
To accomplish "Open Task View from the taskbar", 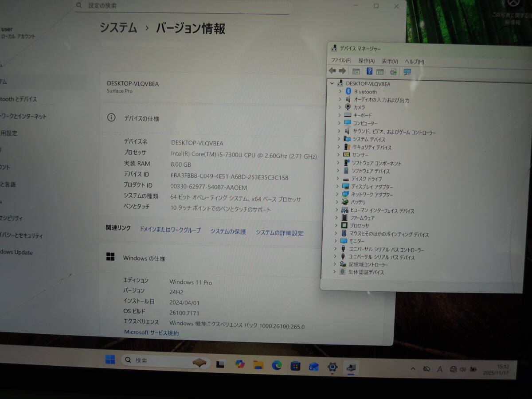I will click(x=220, y=364).
